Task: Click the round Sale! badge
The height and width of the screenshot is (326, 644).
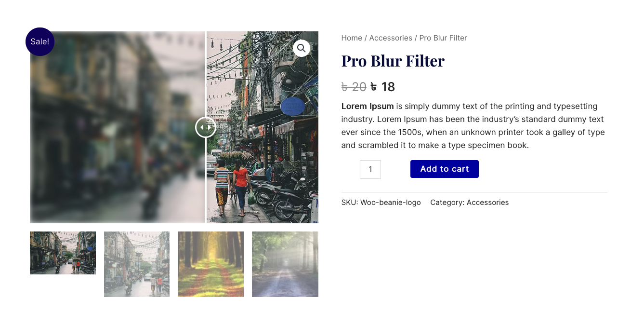Action: point(39,41)
